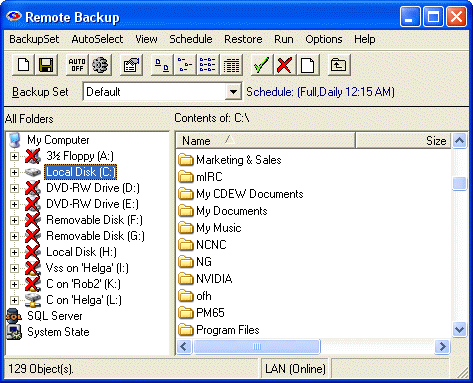Image resolution: width=473 pixels, height=383 pixels.
Task: Click the Remote Backup title bar app icon
Action: coord(14,16)
